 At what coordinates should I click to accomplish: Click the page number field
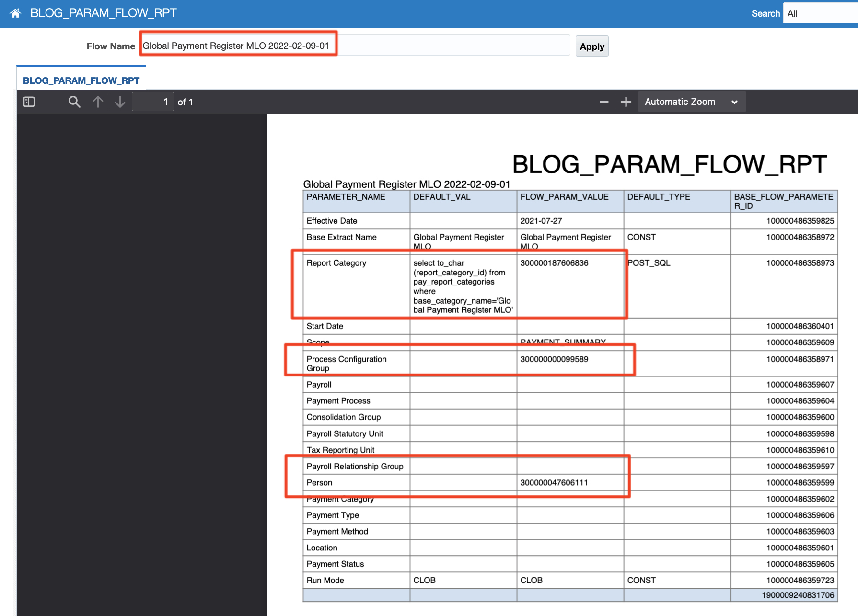tap(152, 102)
